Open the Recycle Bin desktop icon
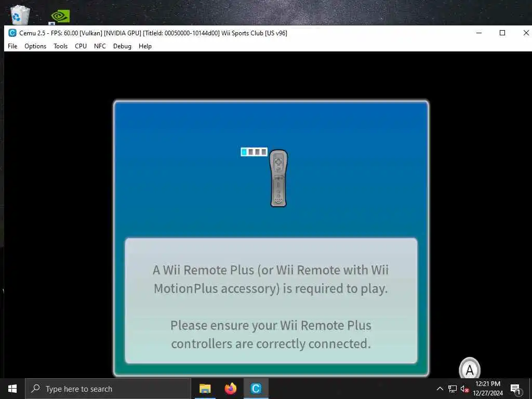 (x=20, y=15)
